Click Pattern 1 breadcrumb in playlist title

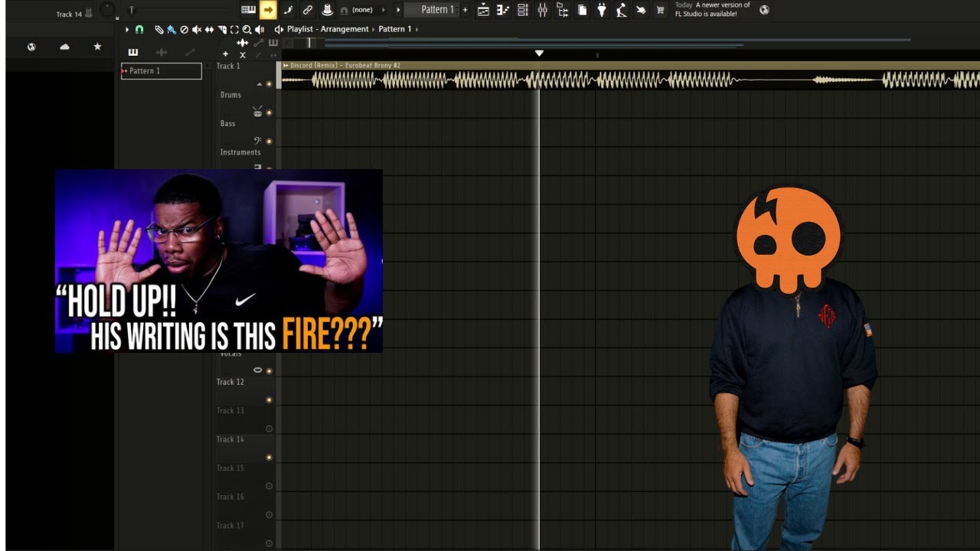395,29
